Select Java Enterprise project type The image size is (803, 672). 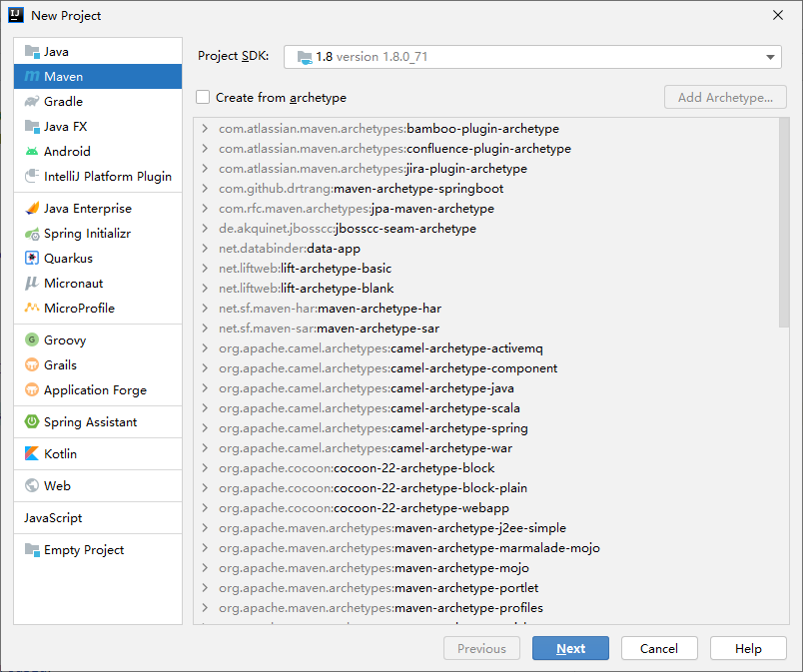87,209
